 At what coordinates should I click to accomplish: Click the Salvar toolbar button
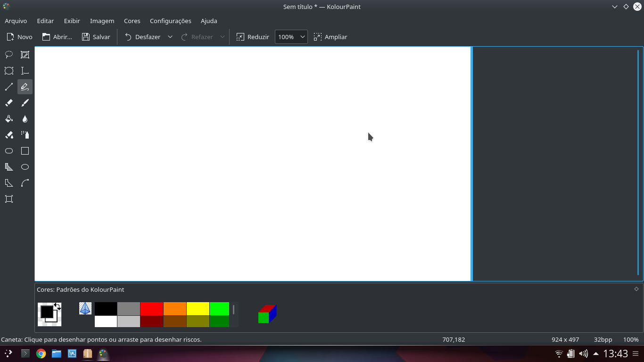[96, 36]
